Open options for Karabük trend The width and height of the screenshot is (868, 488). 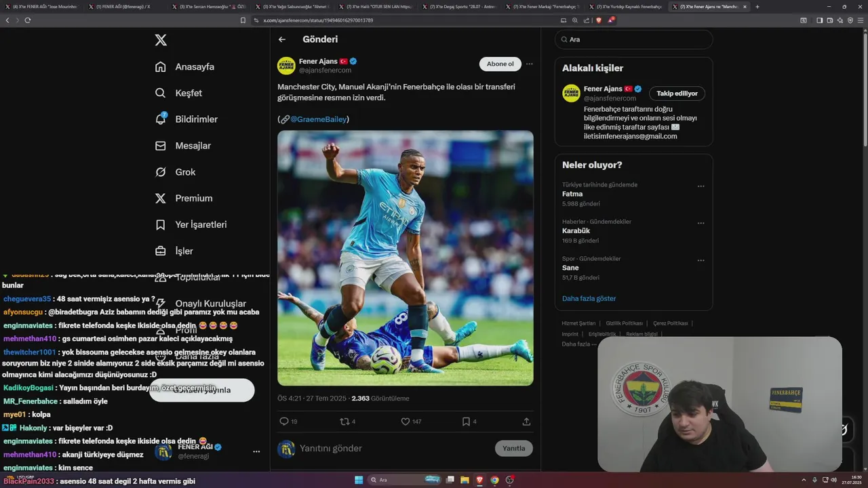pos(701,223)
